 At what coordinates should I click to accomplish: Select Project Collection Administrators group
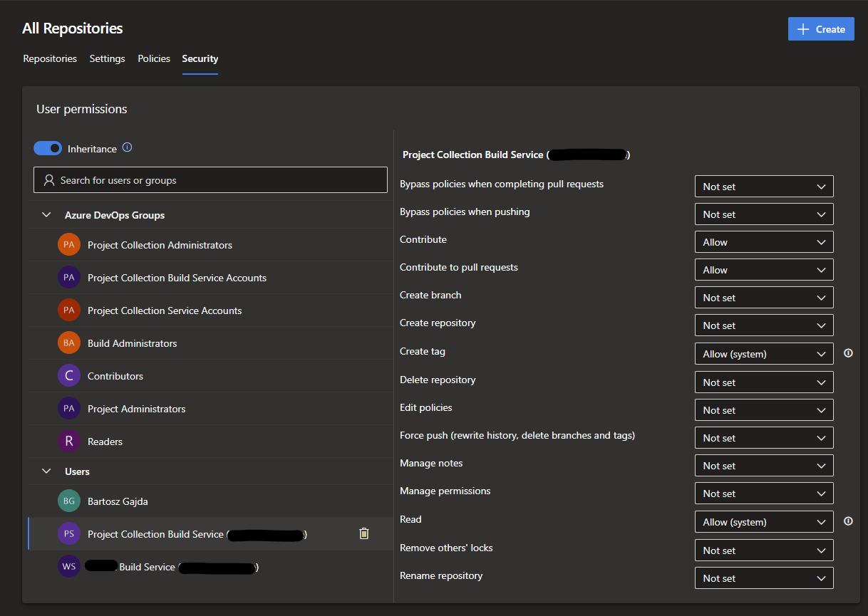click(x=210, y=245)
